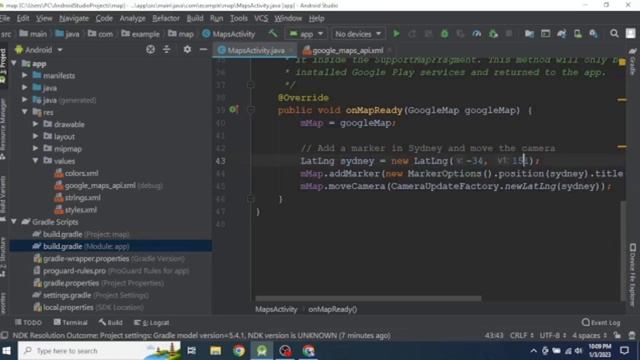640x360 pixels.
Task: Toggle the Structure side tab
Action: point(3,257)
